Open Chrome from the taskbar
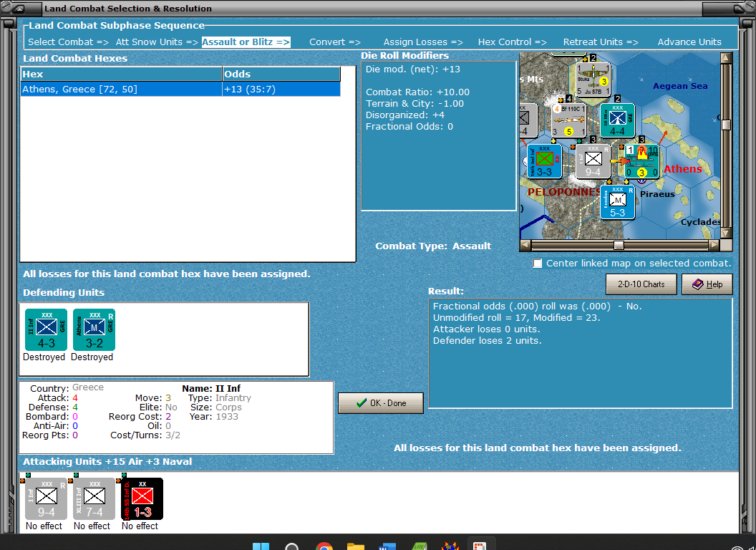The image size is (756, 550). [x=324, y=546]
